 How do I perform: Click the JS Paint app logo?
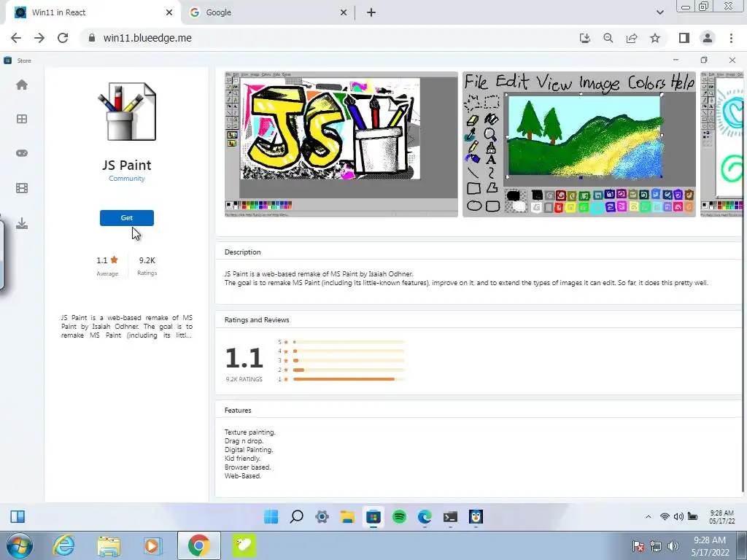[127, 112]
